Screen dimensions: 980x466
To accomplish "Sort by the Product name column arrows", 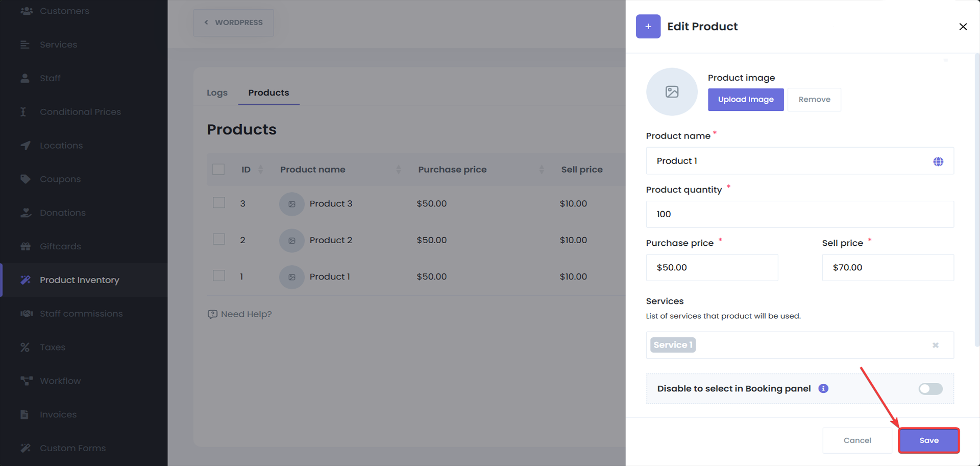I will pyautogui.click(x=399, y=170).
